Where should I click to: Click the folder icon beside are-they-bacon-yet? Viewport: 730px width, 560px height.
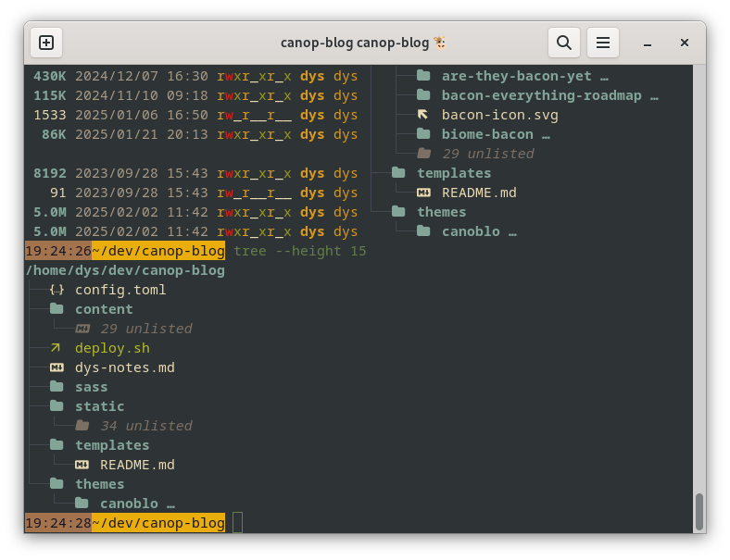click(423, 75)
